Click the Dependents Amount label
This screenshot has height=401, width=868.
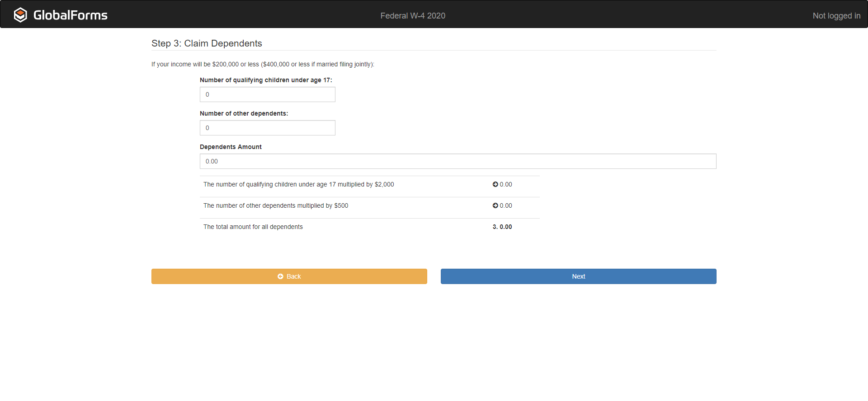[x=231, y=147]
